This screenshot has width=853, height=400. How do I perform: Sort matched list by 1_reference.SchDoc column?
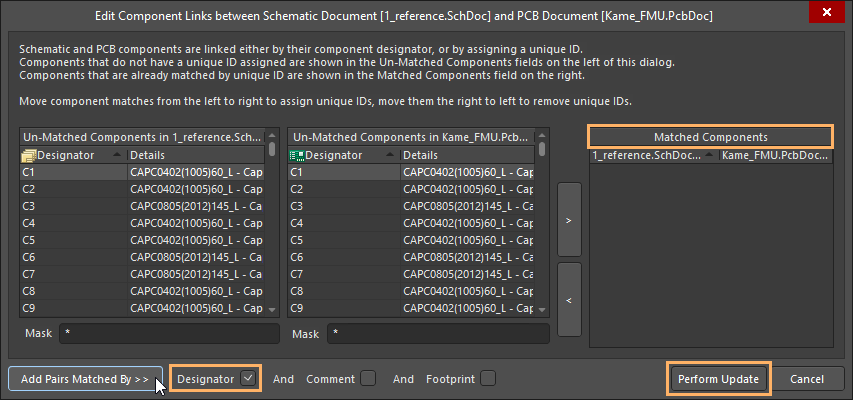652,155
